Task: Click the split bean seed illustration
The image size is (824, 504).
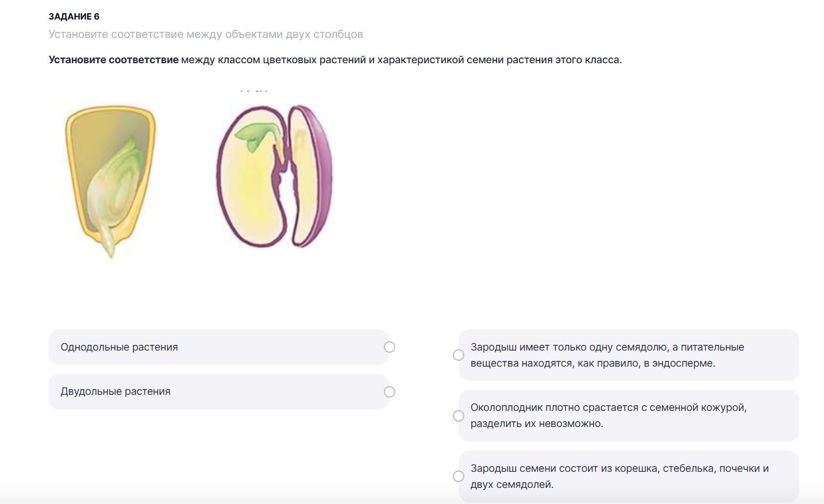Action: coord(274,176)
